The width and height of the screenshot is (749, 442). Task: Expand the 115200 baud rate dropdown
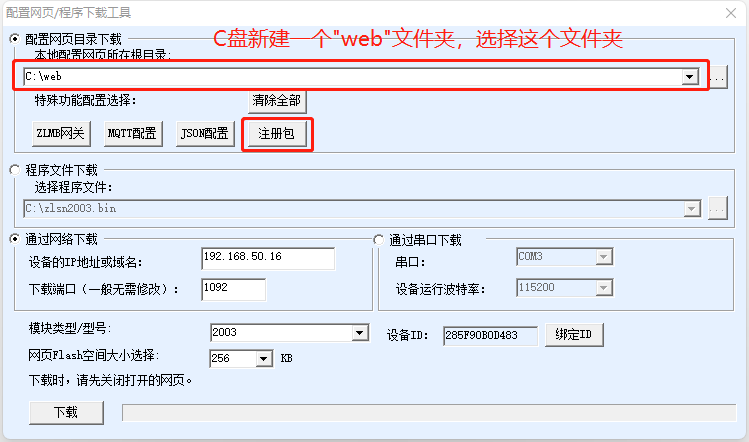[x=604, y=288]
